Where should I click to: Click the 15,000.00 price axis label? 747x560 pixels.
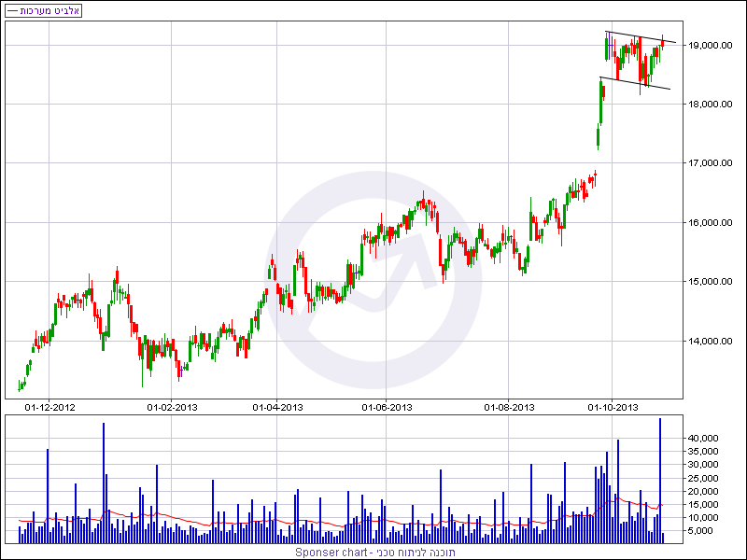[711, 282]
